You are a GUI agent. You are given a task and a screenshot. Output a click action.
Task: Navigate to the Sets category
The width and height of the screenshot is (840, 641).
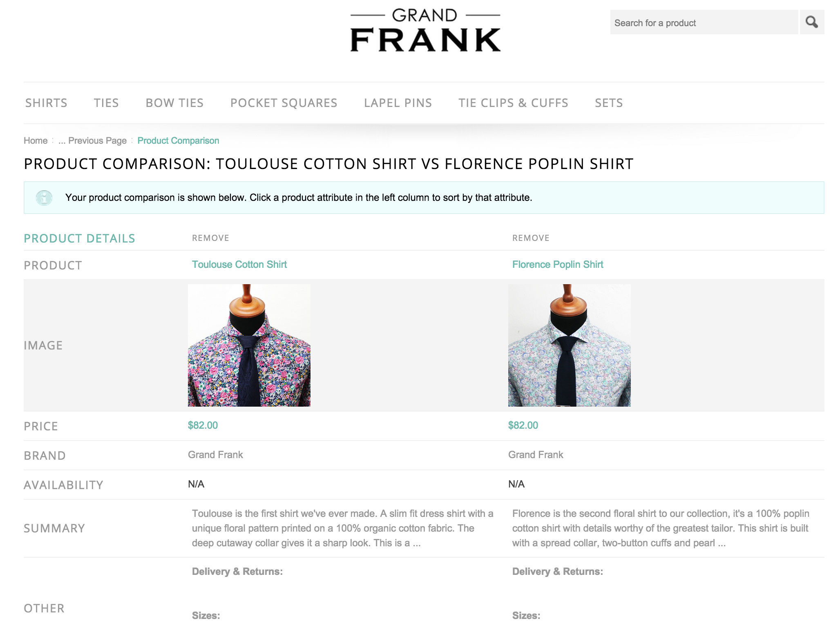pos(609,103)
